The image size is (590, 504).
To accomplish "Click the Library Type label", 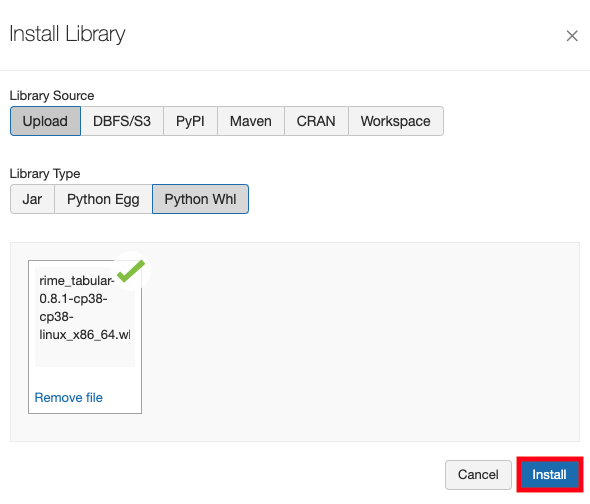I will pyautogui.click(x=45, y=174).
